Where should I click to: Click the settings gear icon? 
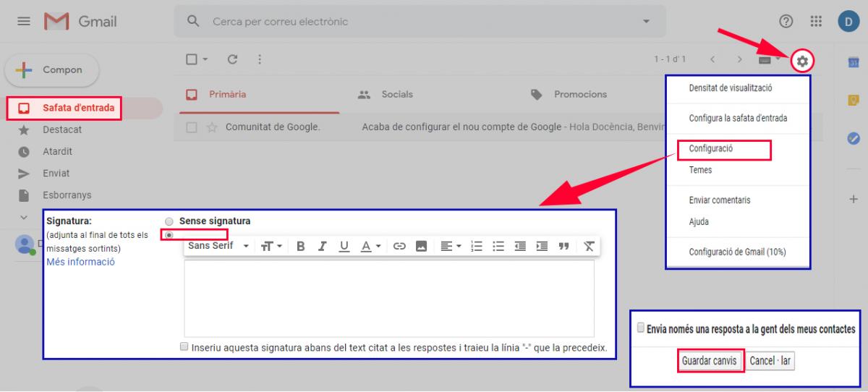pyautogui.click(x=802, y=61)
